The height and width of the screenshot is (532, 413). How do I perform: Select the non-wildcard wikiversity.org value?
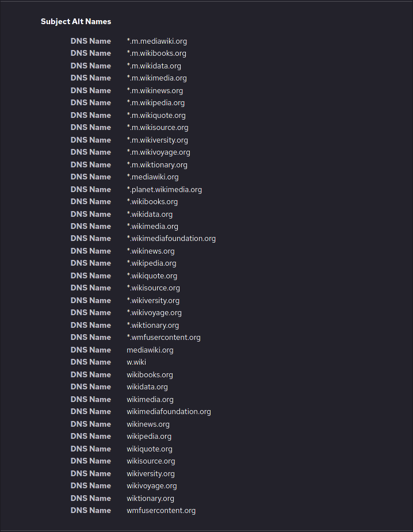(151, 474)
